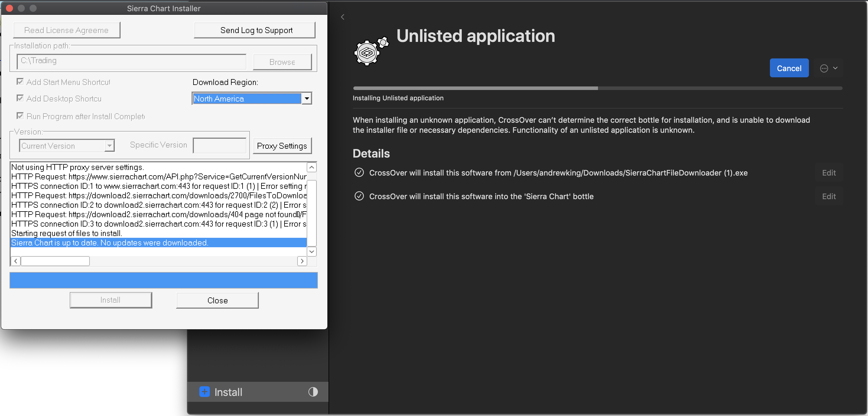Toggle the Add Start Menu Shortcut checkbox
The height and width of the screenshot is (416, 868).
(x=20, y=82)
